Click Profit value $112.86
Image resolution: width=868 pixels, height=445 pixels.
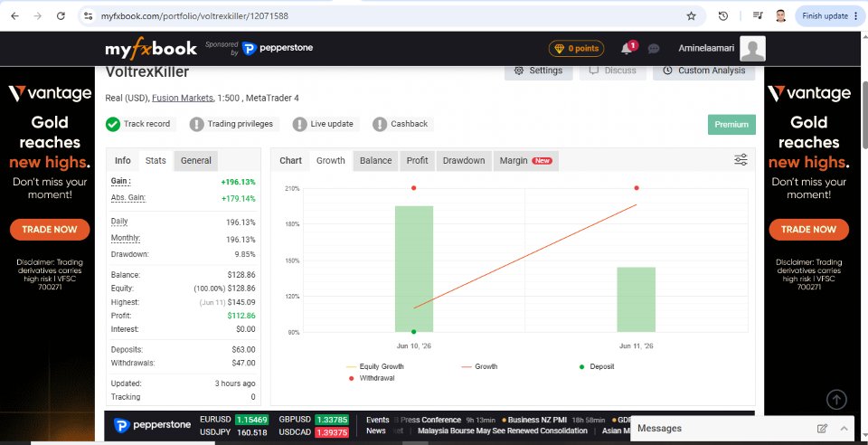click(241, 316)
